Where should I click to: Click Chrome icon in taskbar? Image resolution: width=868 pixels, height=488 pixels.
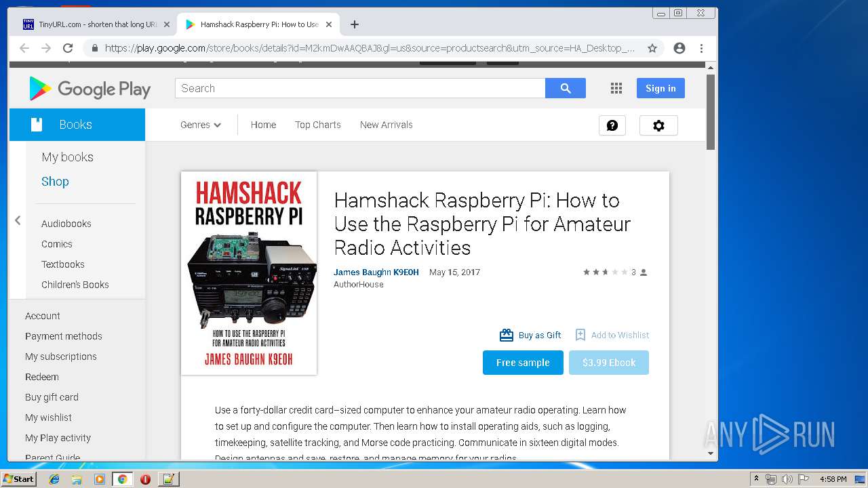pyautogui.click(x=122, y=479)
